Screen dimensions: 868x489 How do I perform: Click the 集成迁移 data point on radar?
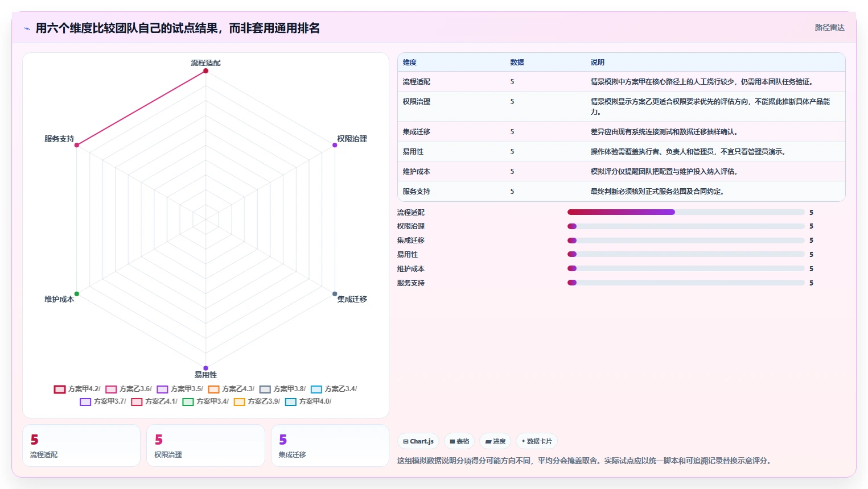coord(335,294)
